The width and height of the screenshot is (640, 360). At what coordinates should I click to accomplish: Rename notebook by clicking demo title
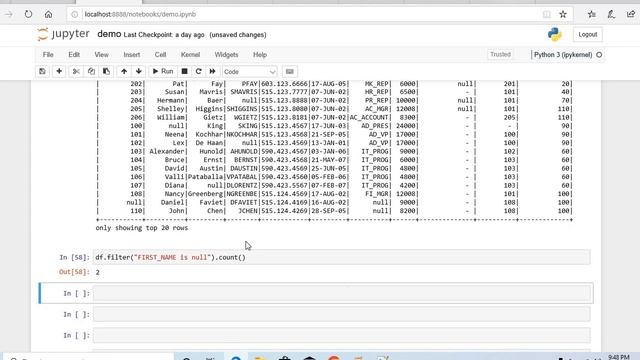(109, 34)
